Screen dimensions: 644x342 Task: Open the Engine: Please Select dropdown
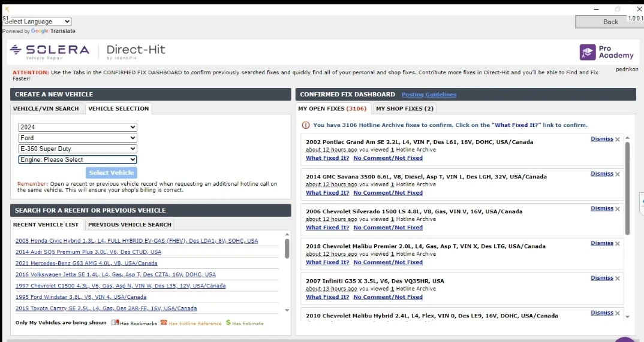77,159
